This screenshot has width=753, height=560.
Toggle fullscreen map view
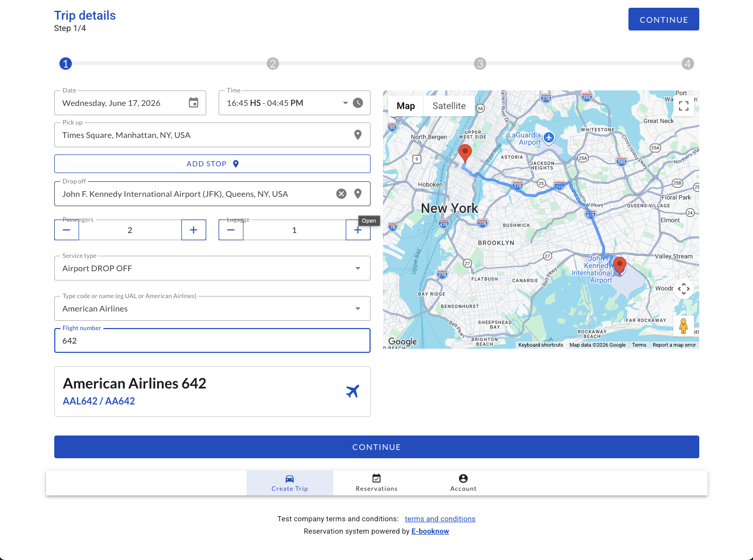[x=684, y=106]
